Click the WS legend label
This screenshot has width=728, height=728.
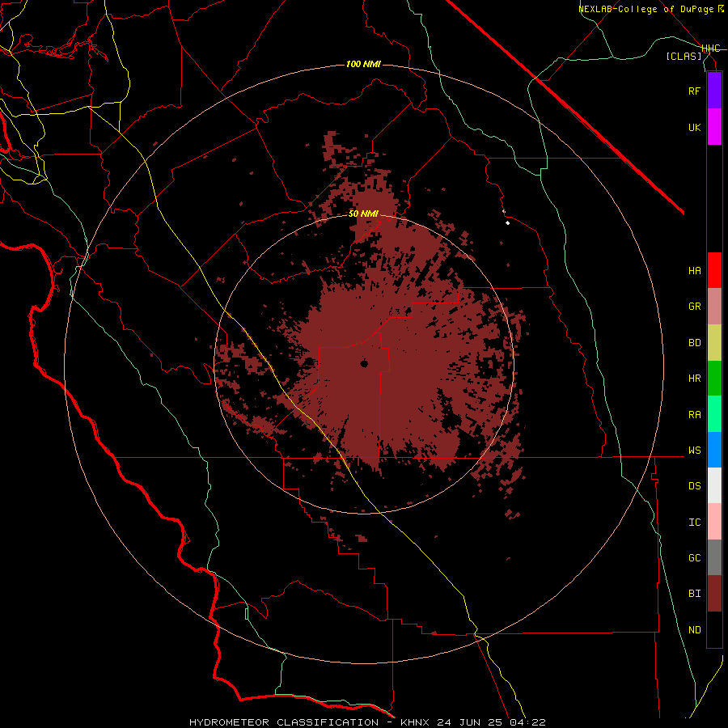coord(694,451)
